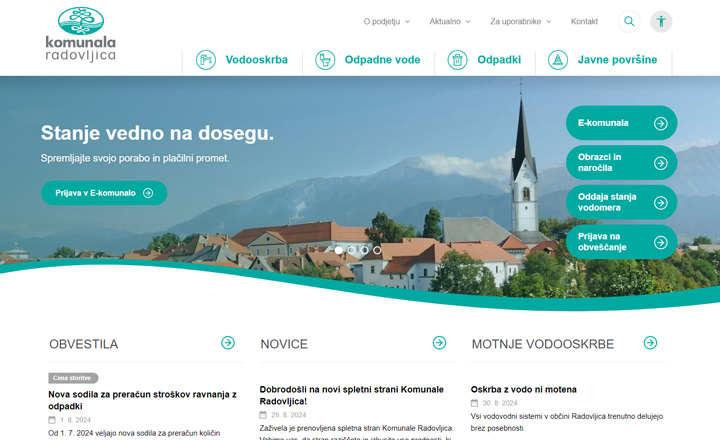720x440 pixels.
Task: Select the second slider dot
Action: coord(352,250)
